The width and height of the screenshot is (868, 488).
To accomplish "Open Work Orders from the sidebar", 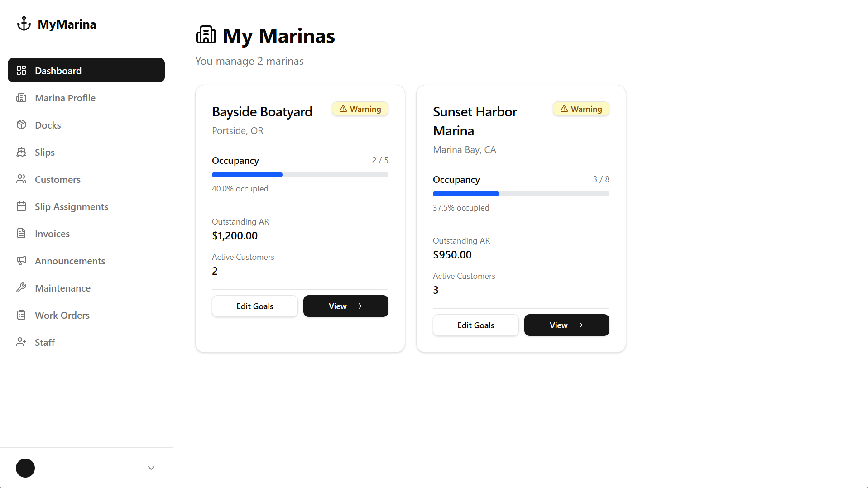I will [62, 315].
